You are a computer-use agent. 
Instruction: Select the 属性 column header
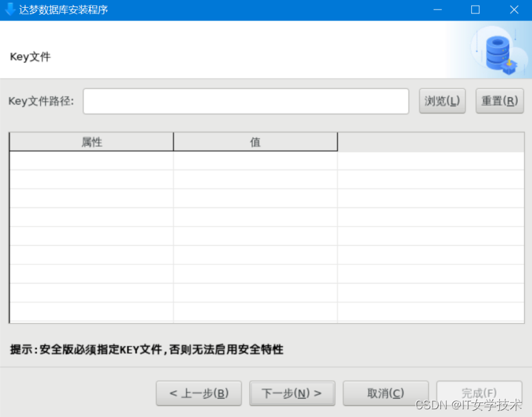tap(91, 142)
